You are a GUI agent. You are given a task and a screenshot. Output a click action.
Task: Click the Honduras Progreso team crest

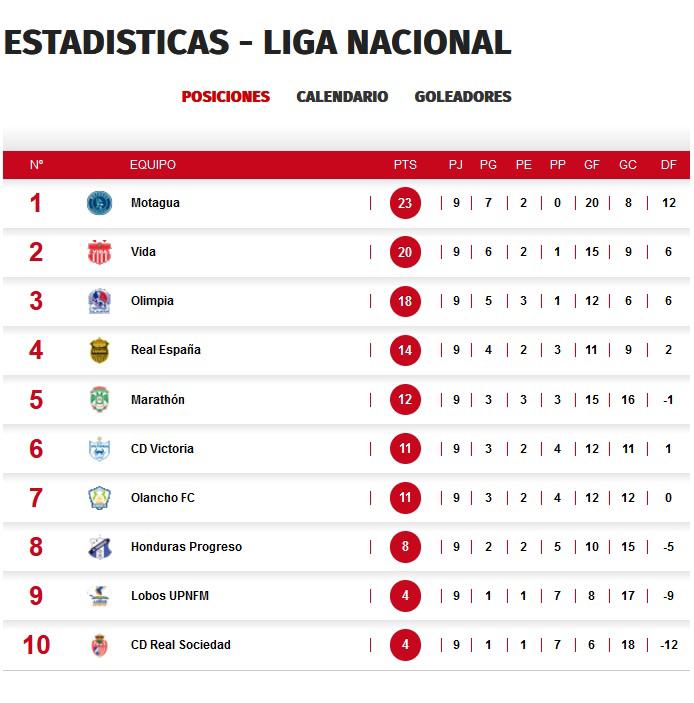pos(99,547)
